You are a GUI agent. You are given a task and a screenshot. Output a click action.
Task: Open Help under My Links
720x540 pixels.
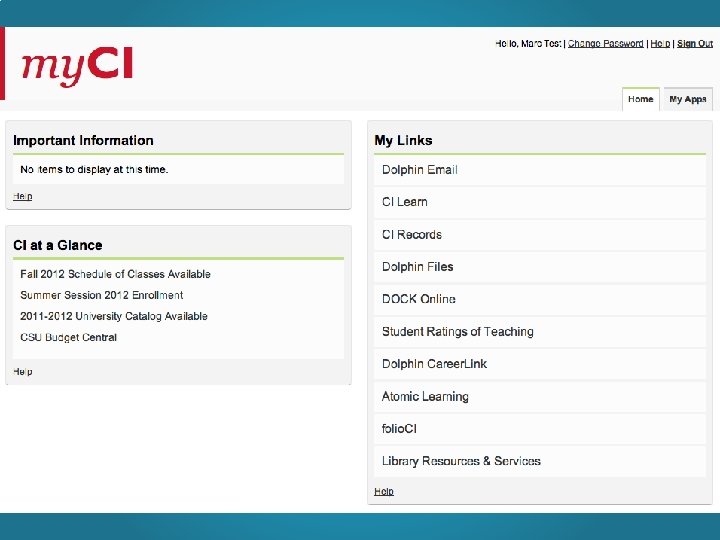point(384,491)
